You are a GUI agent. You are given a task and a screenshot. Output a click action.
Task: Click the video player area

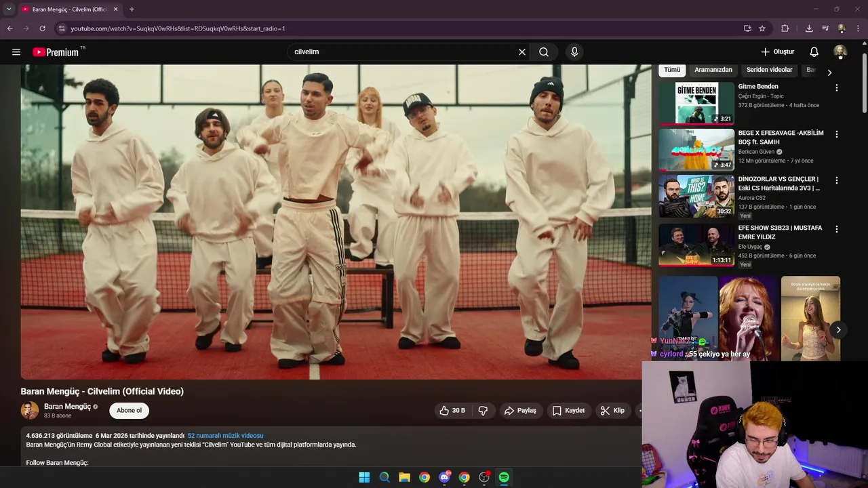point(336,222)
